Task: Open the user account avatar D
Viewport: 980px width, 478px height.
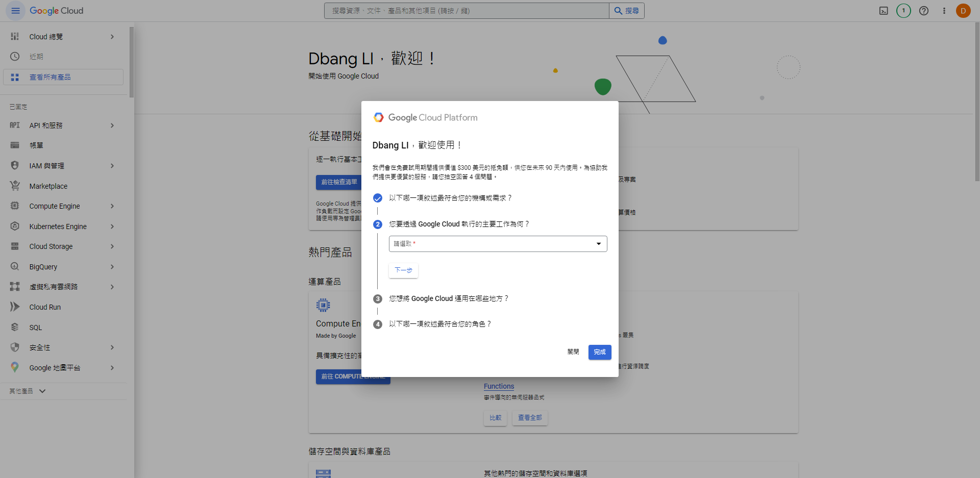Action: click(963, 11)
